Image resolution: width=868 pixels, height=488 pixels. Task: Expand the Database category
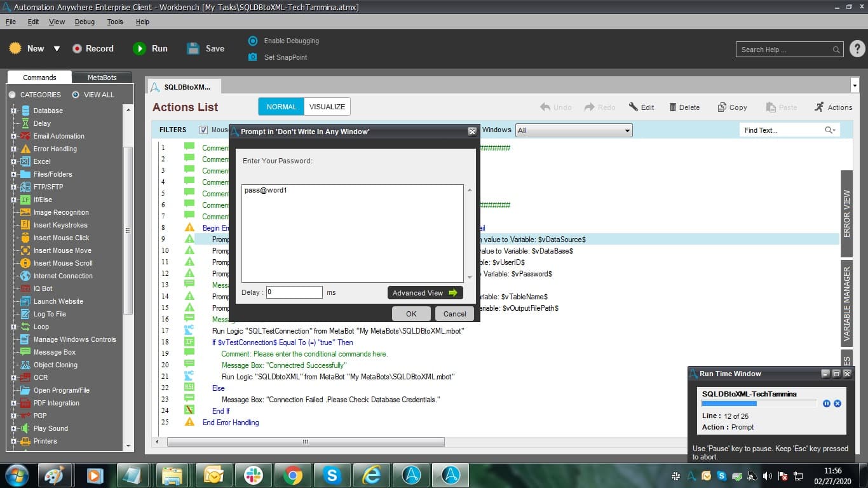click(14, 111)
